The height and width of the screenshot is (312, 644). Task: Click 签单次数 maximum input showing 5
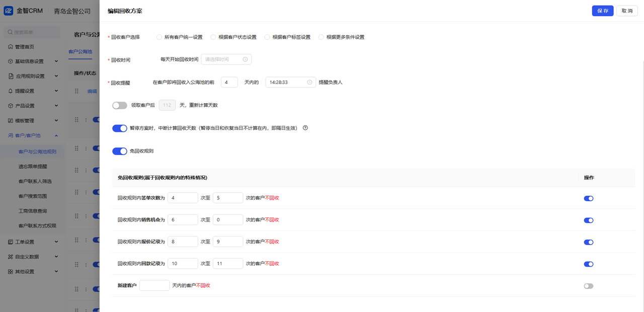(x=228, y=198)
